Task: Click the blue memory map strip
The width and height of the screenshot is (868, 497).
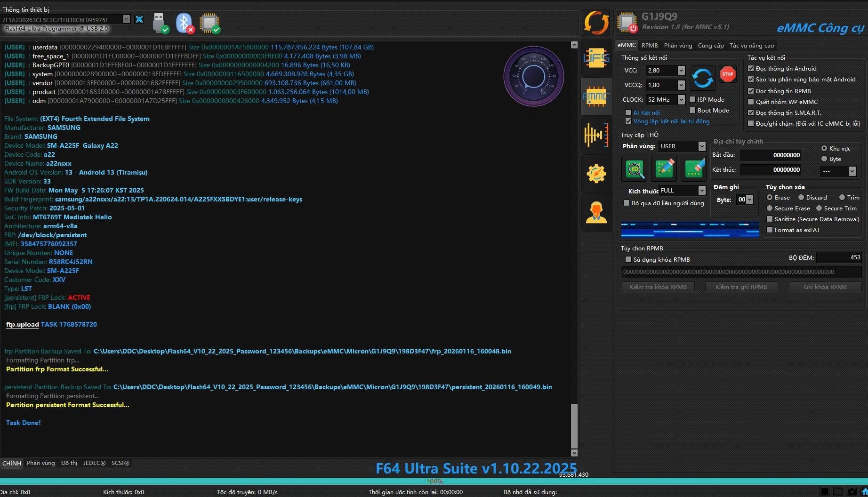Action: (x=690, y=229)
